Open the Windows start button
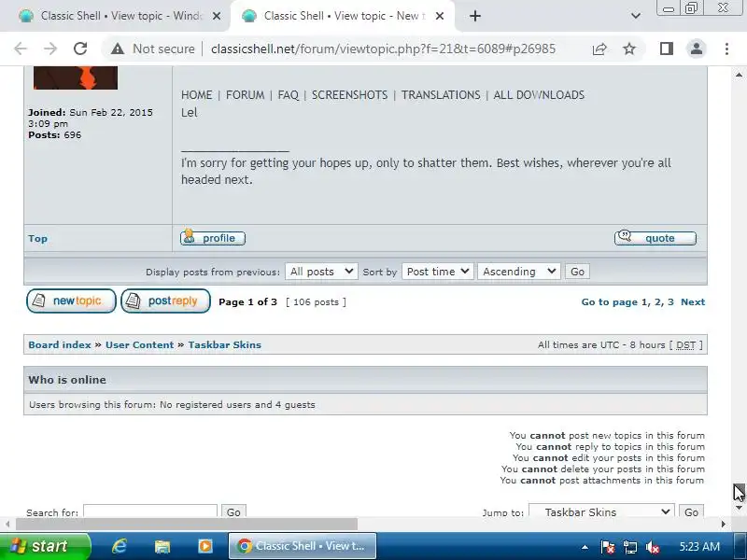 (x=45, y=546)
